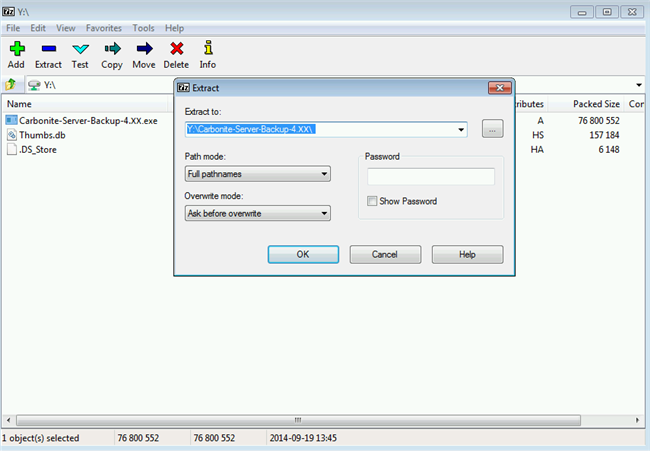
Task: Minimize the 7-Zip main window
Action: [582, 12]
